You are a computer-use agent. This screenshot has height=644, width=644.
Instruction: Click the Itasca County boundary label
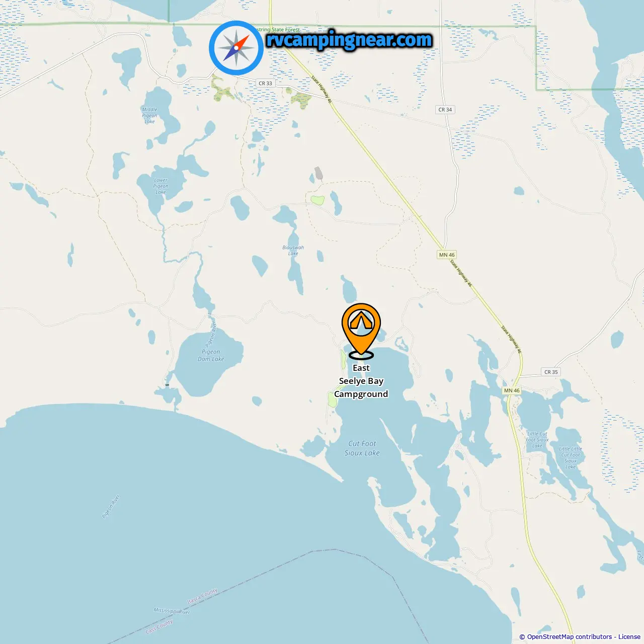click(202, 596)
